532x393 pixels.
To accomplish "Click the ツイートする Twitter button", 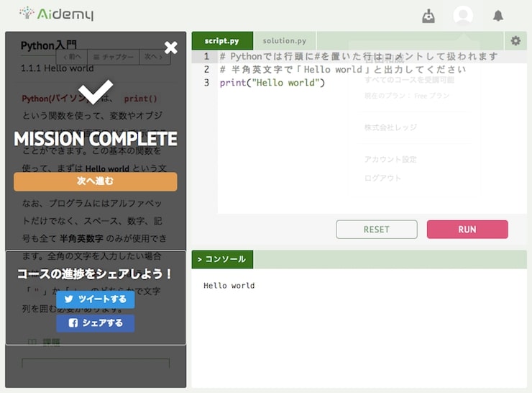I will [96, 299].
